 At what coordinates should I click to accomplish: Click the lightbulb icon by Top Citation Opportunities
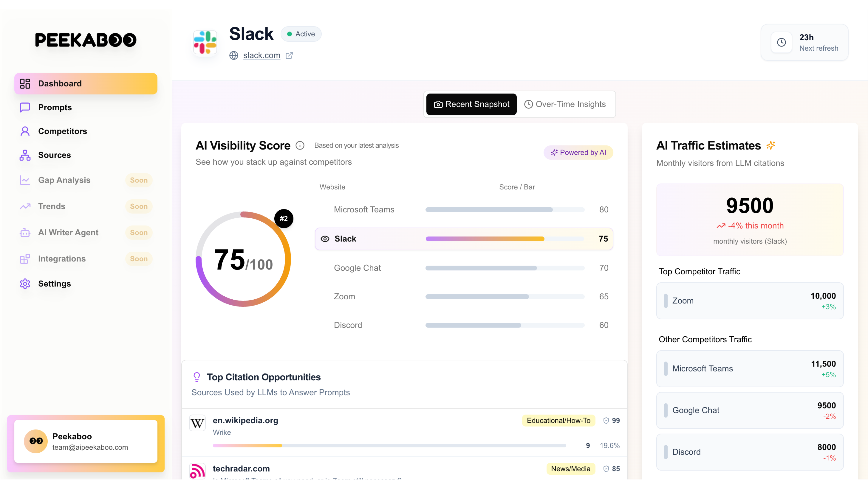pyautogui.click(x=197, y=377)
